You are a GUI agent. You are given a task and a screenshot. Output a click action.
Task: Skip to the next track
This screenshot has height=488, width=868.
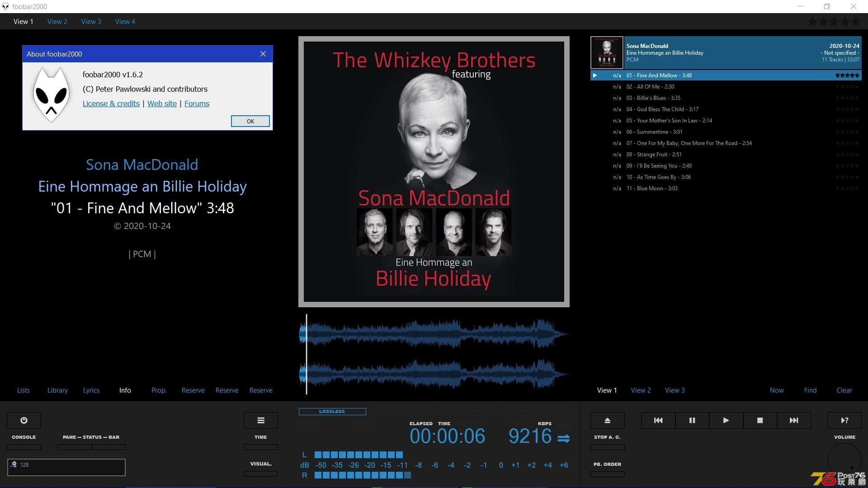794,420
